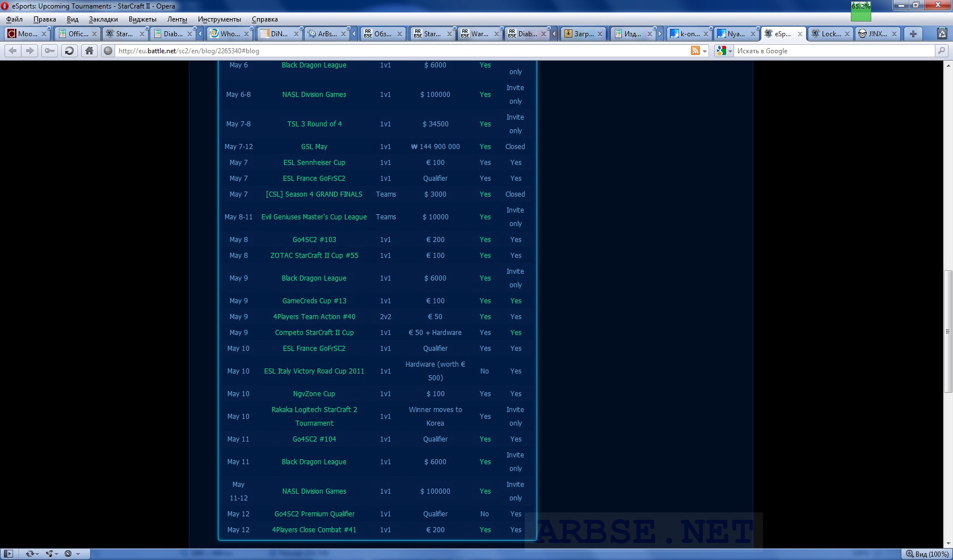The image size is (953, 560).
Task: Click the globe site info badge in address bar
Action: click(x=108, y=51)
